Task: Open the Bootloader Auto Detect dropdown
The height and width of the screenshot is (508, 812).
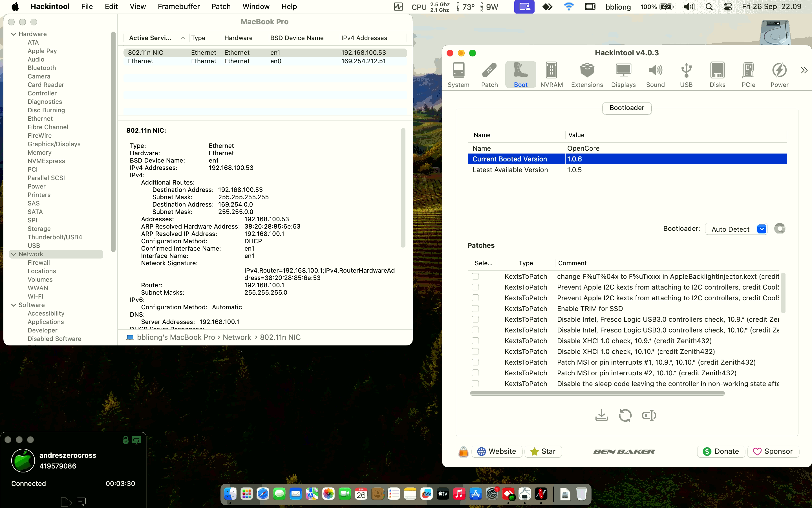Action: 736,229
